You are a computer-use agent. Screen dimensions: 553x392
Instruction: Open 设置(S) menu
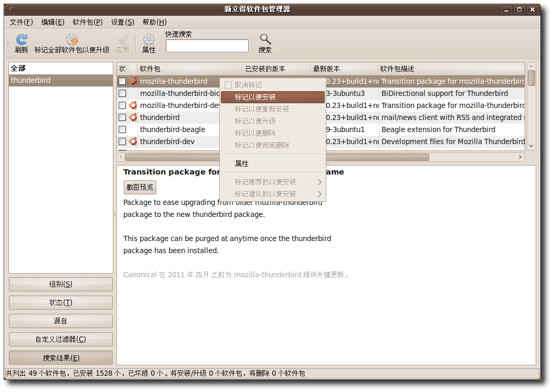tap(122, 22)
